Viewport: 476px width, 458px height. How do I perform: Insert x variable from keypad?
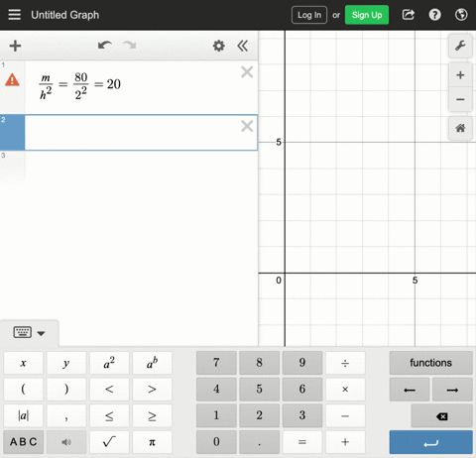point(23,363)
